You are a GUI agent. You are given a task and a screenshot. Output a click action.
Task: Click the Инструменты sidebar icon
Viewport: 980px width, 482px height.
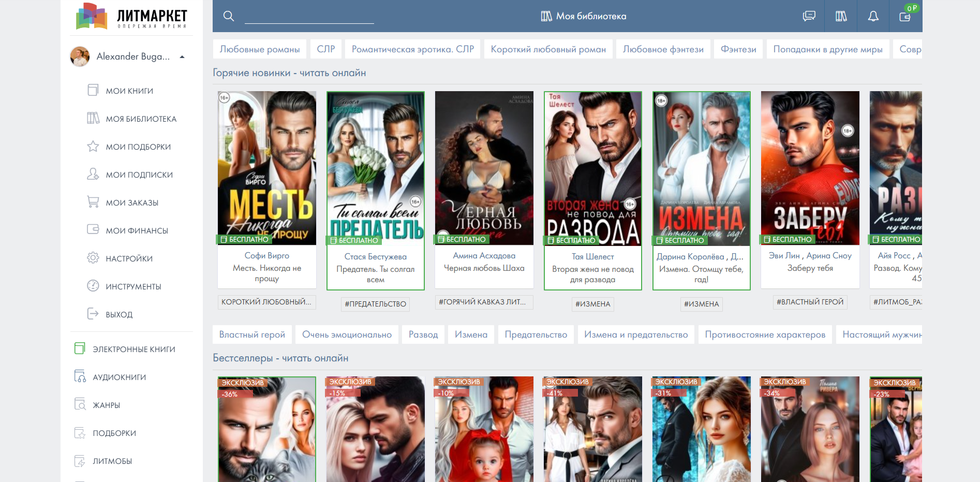coord(93,286)
